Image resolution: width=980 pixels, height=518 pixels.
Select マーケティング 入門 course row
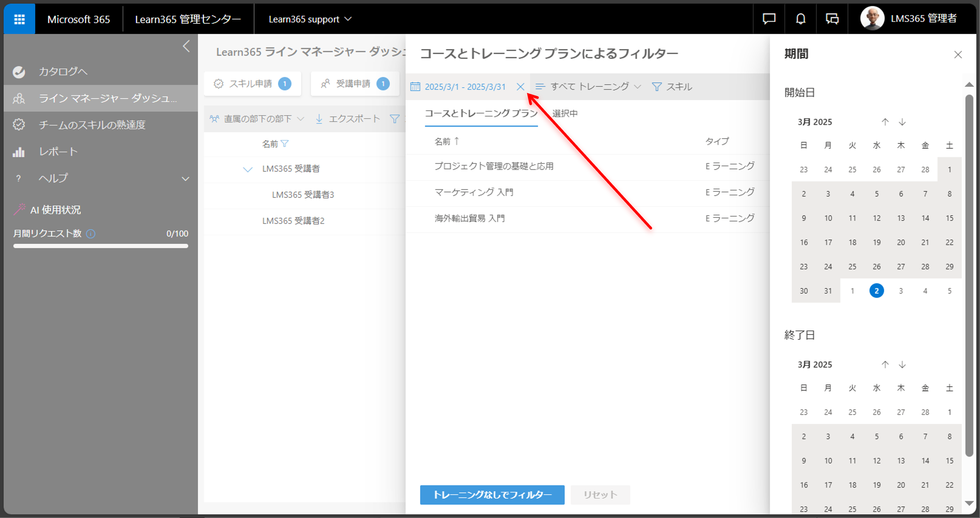(x=587, y=192)
